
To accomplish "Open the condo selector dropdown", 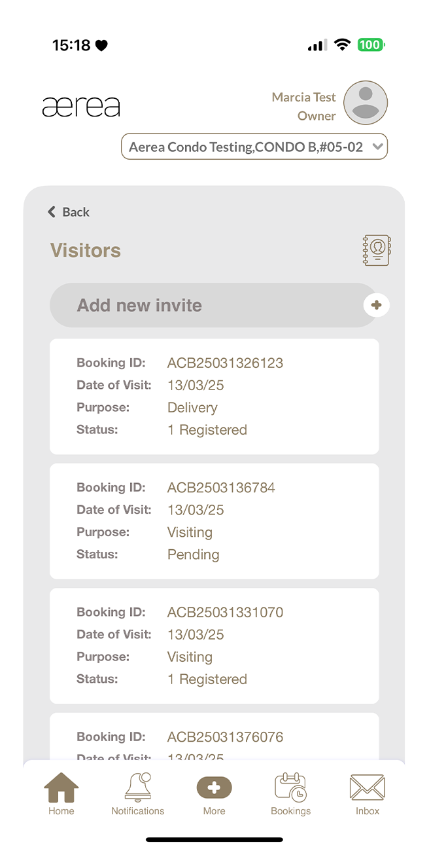I will pos(254,146).
